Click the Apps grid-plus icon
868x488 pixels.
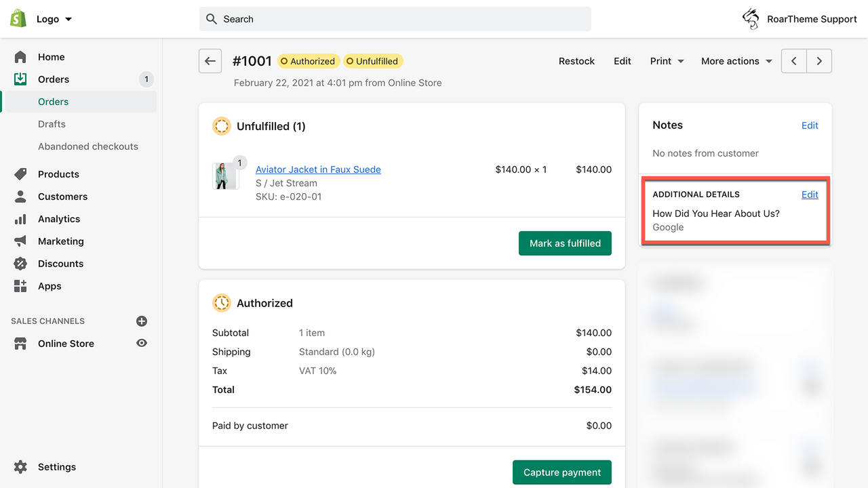(x=20, y=286)
